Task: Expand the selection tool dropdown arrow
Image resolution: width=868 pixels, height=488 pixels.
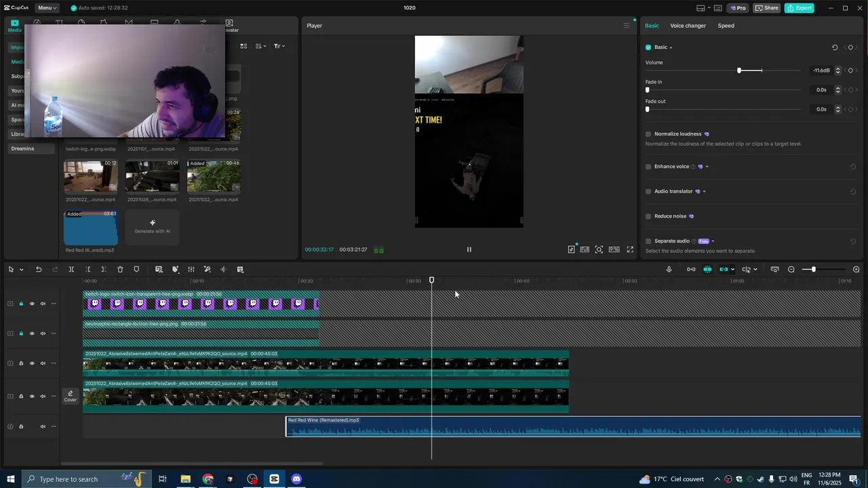Action: point(21,270)
